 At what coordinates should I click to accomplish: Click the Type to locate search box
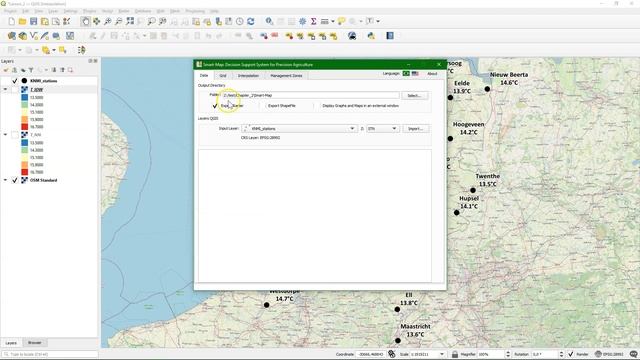point(50,354)
